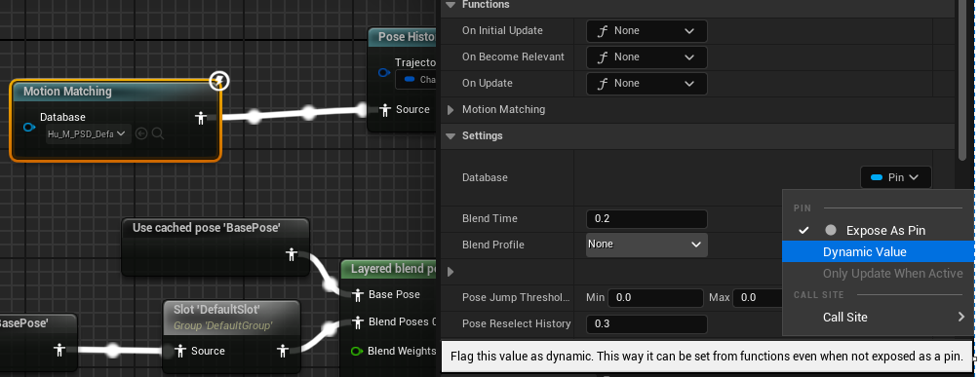Click the Pose Reselect History label

point(516,323)
